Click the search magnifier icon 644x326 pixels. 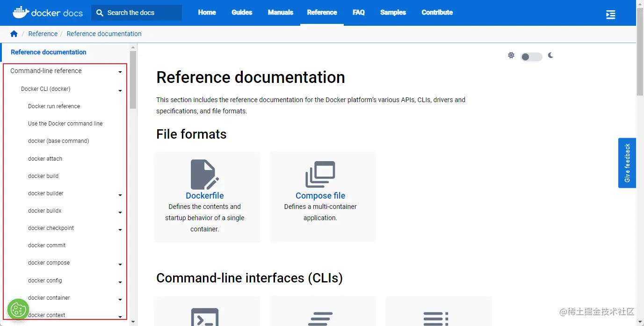coord(100,13)
